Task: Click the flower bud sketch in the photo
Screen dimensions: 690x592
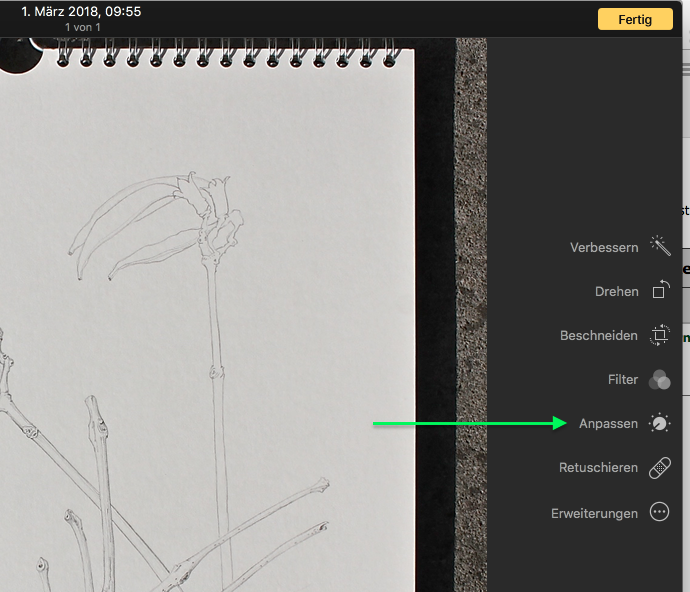Action: pyautogui.click(x=200, y=200)
